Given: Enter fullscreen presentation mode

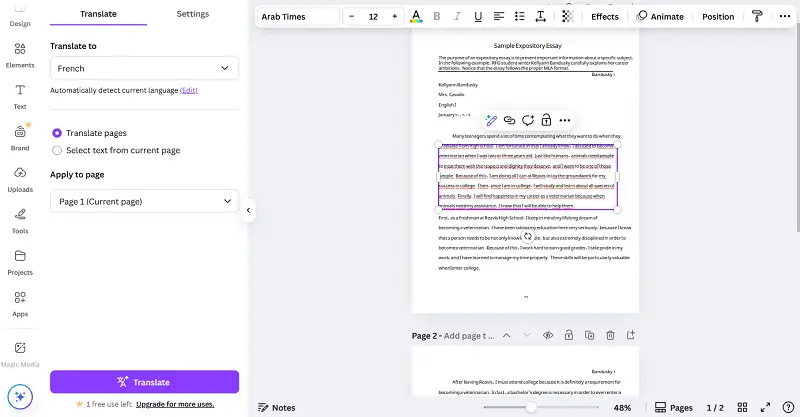Looking at the screenshot, I should pos(765,407).
